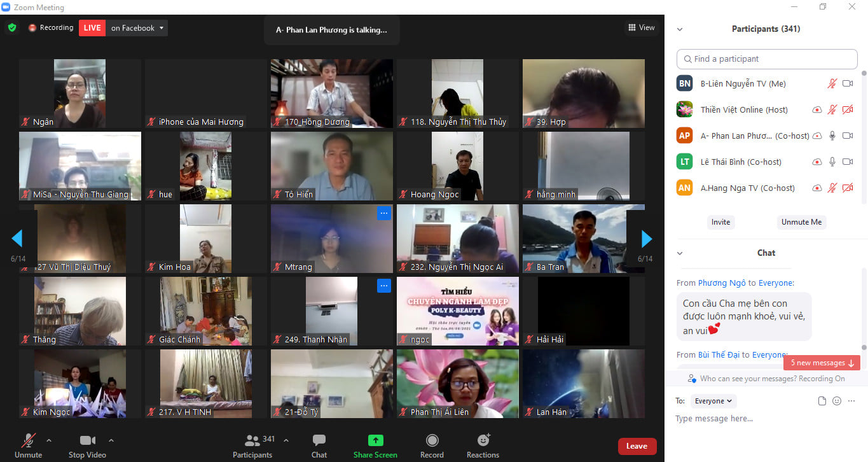Screen dimensions: 868x462
Task: Click muted mic icon for A.Hang Nga TV
Action: 832,188
